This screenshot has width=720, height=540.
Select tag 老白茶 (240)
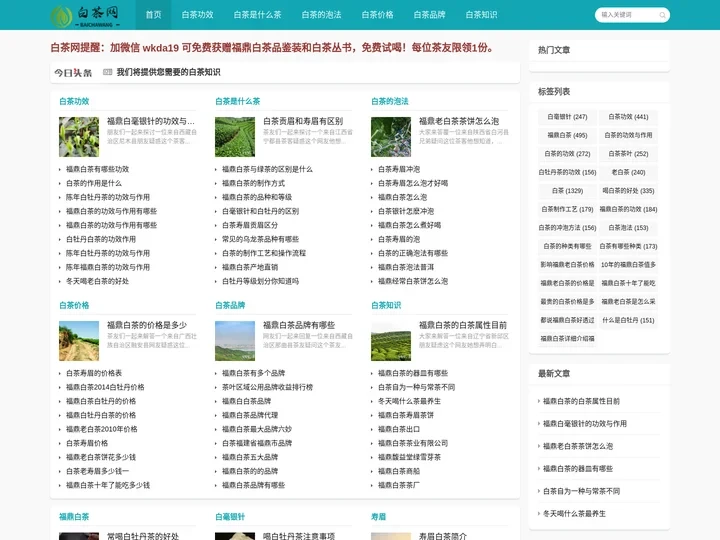point(628,173)
